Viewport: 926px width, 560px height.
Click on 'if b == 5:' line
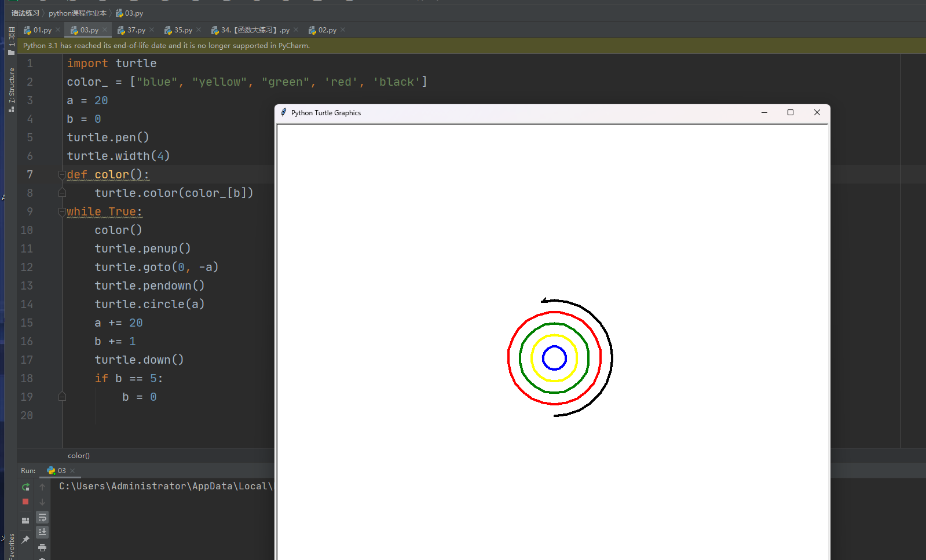coord(129,378)
